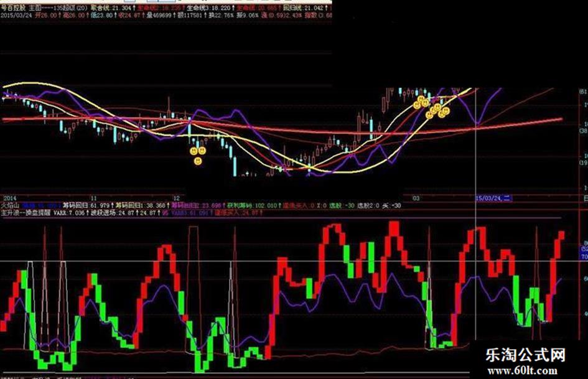
Task: Click the 逃股:-30 green indicator value
Action: point(342,205)
